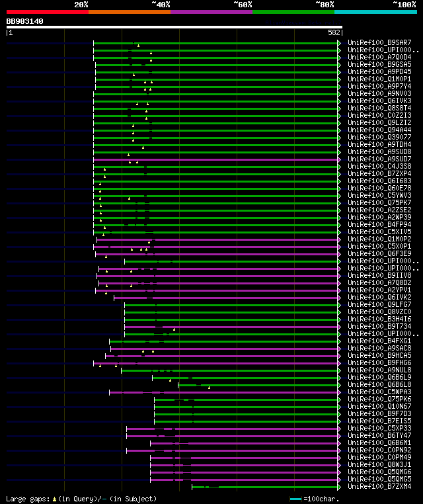Open hit UniRef100_B9SAR7
Image resolution: width=423 pixels, height=504 pixels.
tap(379, 42)
